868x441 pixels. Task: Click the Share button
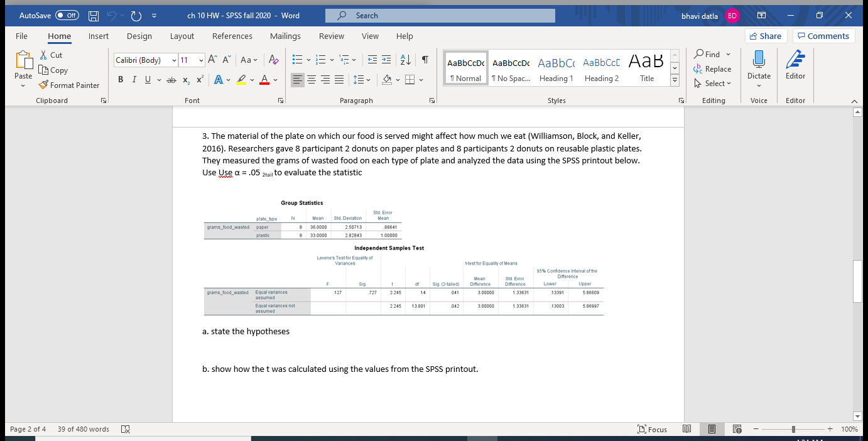[766, 36]
